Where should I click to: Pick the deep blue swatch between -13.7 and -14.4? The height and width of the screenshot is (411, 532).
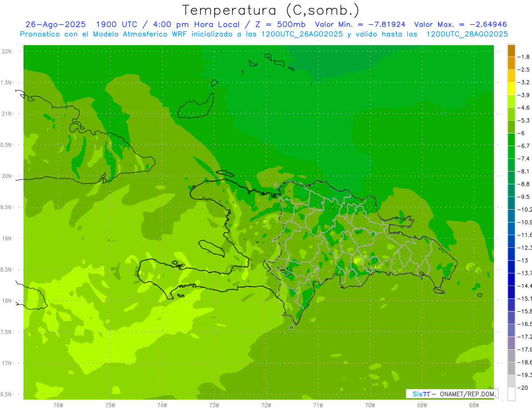tap(511, 279)
